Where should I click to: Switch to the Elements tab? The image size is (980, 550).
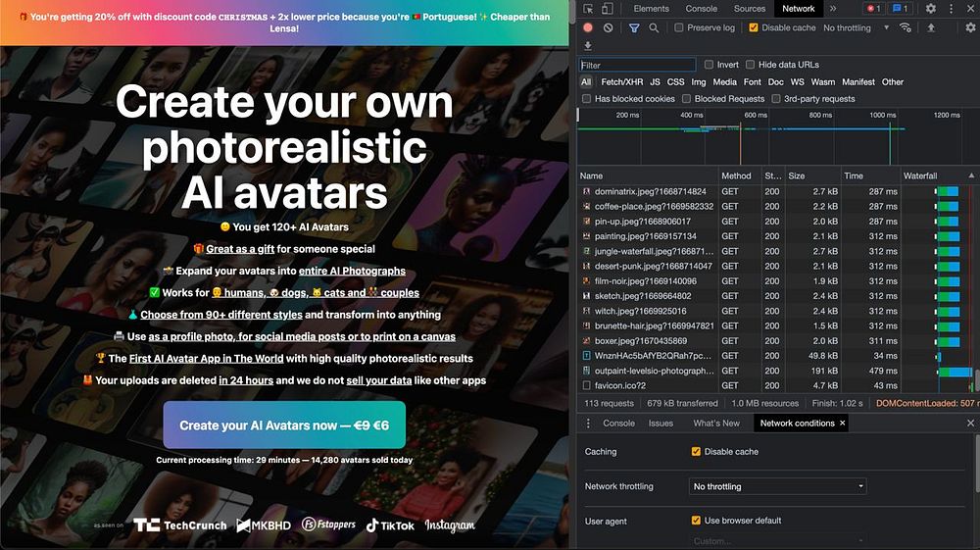click(652, 8)
